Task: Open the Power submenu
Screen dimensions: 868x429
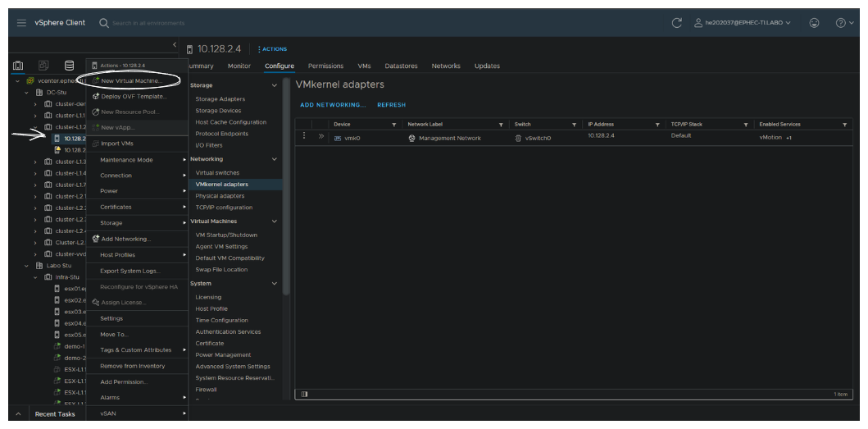Action: pyautogui.click(x=137, y=190)
